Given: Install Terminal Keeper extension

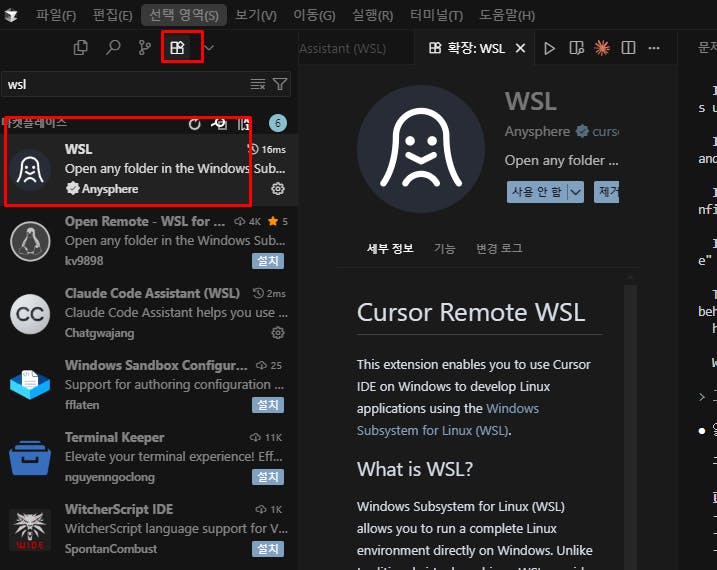Looking at the screenshot, I should click(x=268, y=477).
